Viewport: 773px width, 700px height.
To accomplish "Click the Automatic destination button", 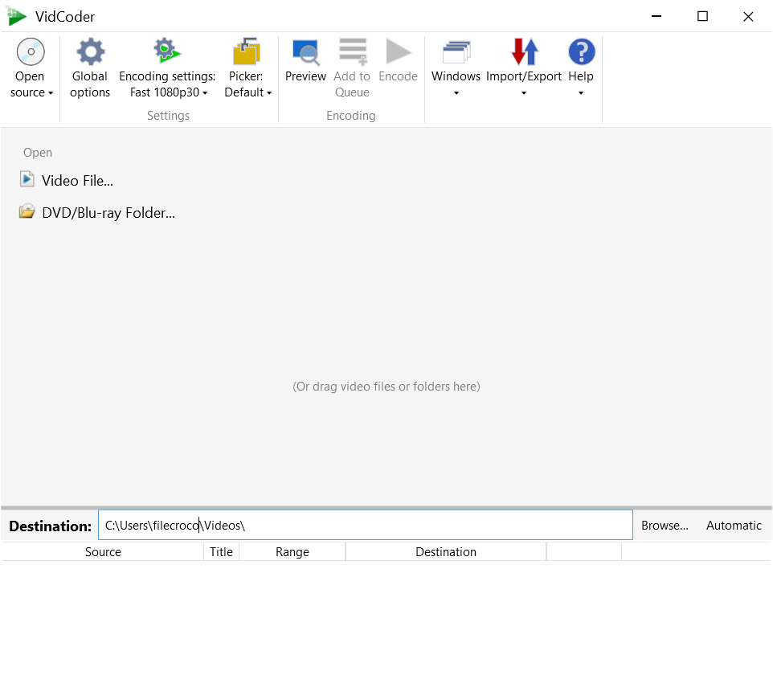I will coord(734,526).
